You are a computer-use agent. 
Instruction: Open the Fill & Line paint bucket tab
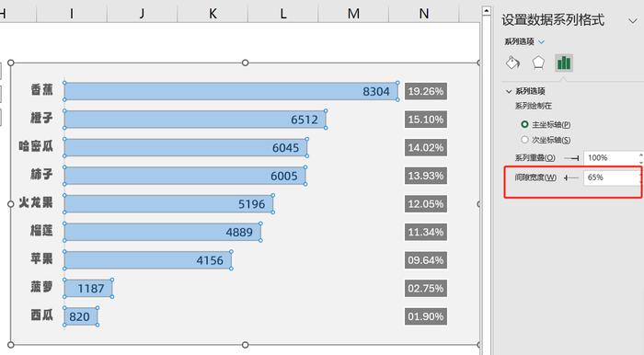click(x=512, y=63)
